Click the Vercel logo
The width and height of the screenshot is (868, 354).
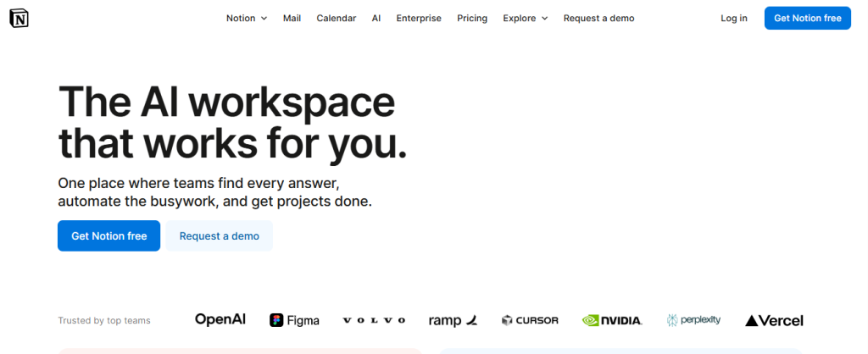point(774,320)
